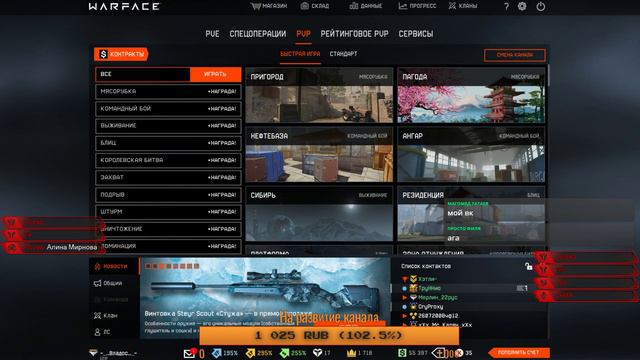Click the megaphone icon beside the Общий chat tab
This screenshot has height=360, width=640.
97,283
